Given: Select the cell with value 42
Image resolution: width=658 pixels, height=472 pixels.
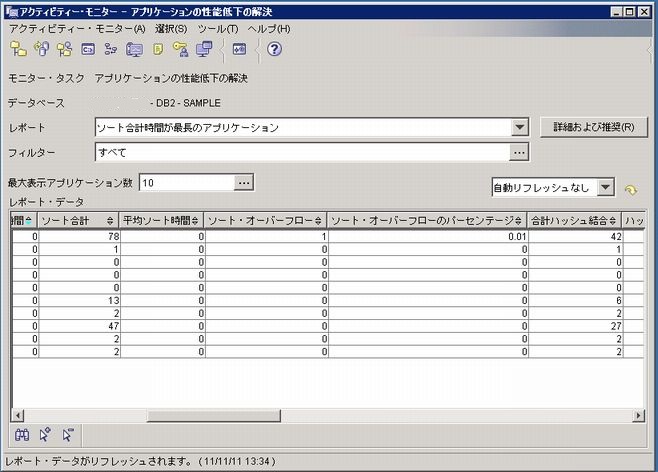Looking at the screenshot, I should [x=575, y=236].
